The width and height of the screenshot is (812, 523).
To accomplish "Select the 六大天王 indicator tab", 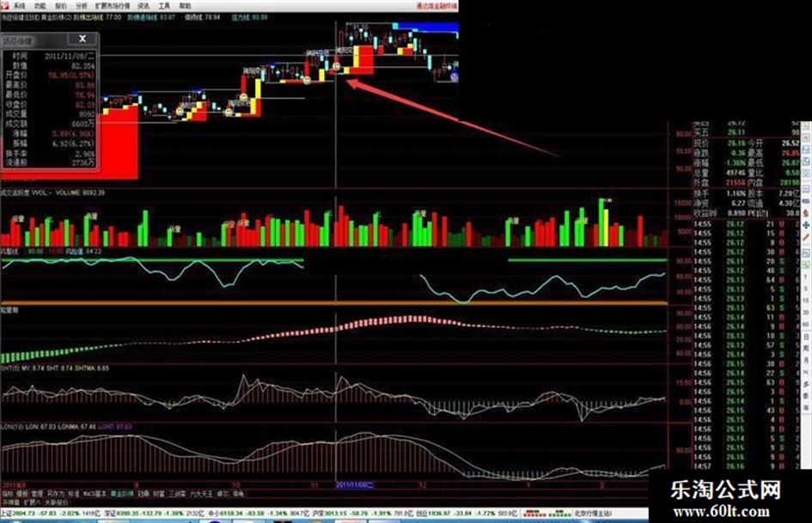I will (201, 494).
